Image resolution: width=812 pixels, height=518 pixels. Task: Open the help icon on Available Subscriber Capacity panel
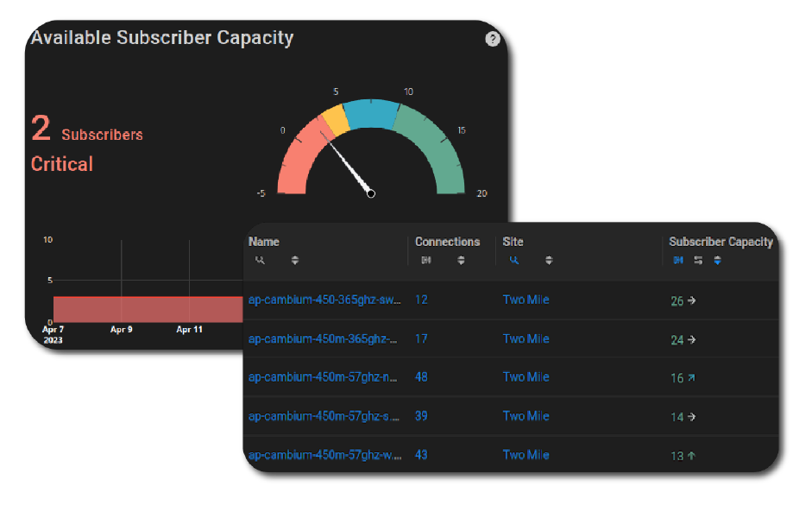coord(493,39)
